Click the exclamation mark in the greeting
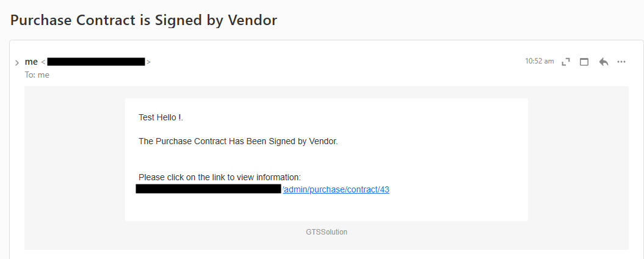Image resolution: width=644 pixels, height=259 pixels. (179, 117)
